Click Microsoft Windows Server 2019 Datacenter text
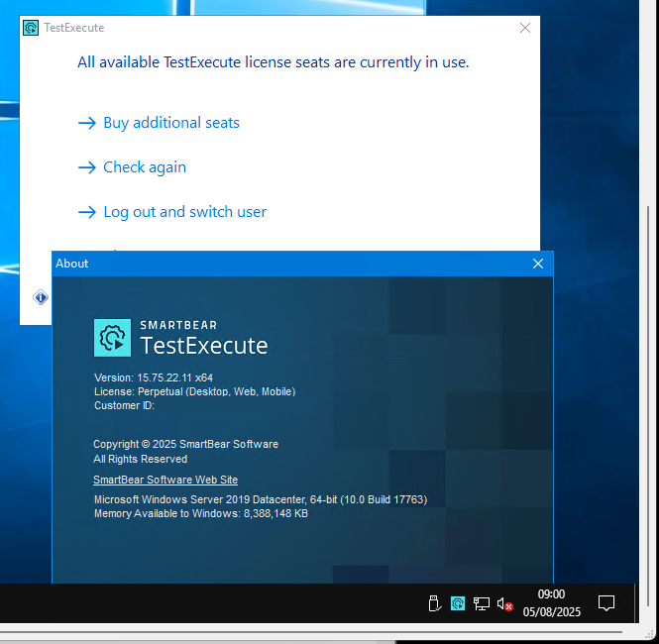This screenshot has width=659, height=644. point(261,499)
